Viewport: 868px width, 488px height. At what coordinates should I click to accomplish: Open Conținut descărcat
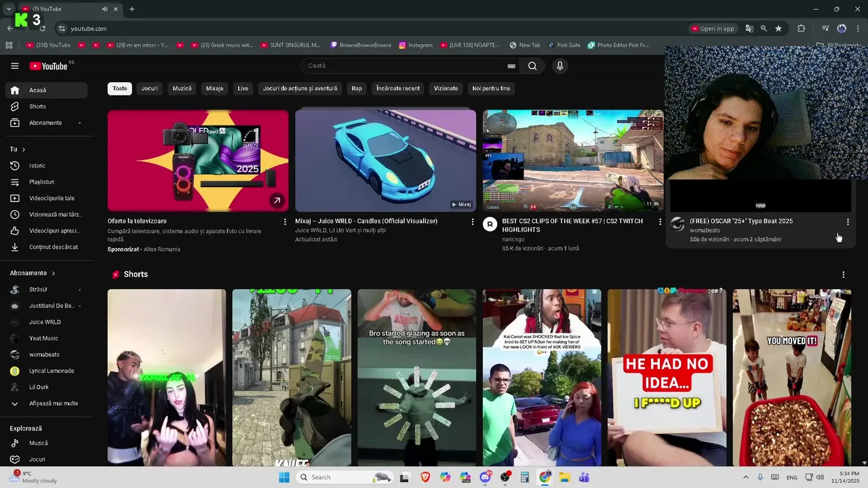coord(46,247)
